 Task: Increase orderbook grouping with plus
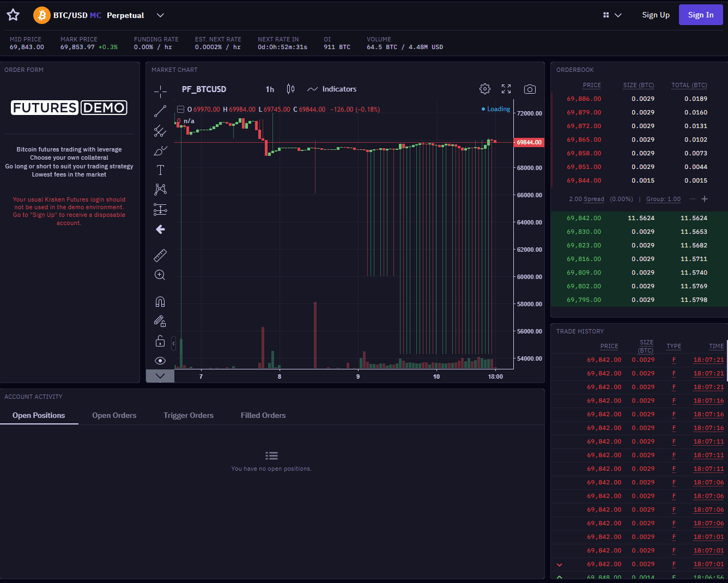point(705,199)
